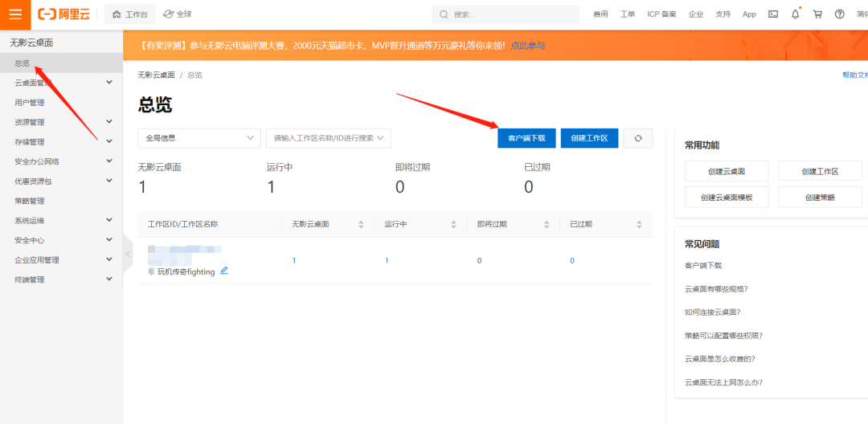Expand the 终端管理 sidebar section
This screenshot has width=868, height=424.
point(61,279)
